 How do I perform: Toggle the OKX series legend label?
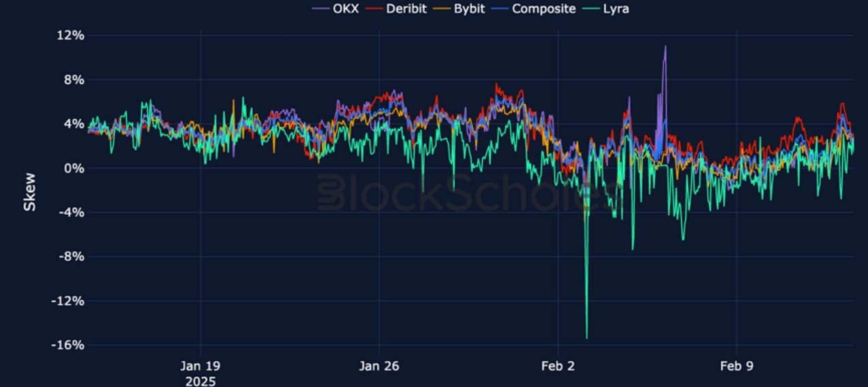click(x=345, y=9)
